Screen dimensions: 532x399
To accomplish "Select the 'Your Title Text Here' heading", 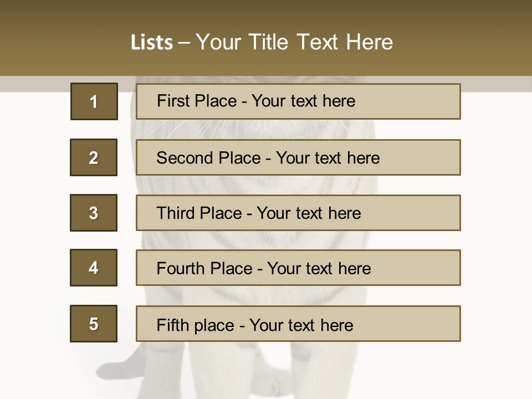I will click(294, 43).
